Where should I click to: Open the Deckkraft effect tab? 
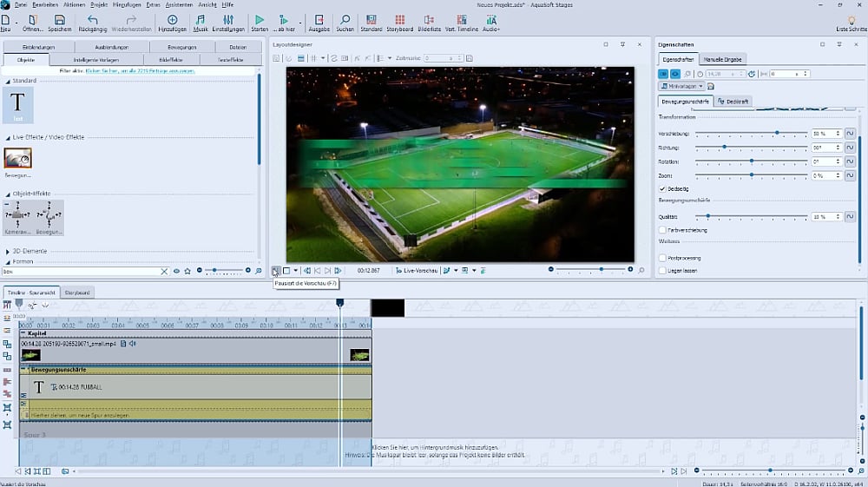pyautogui.click(x=733, y=102)
